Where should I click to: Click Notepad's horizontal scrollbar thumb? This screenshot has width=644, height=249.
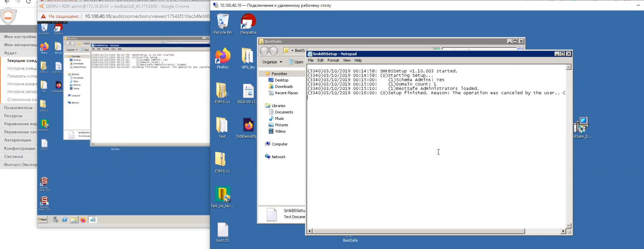[418, 231]
